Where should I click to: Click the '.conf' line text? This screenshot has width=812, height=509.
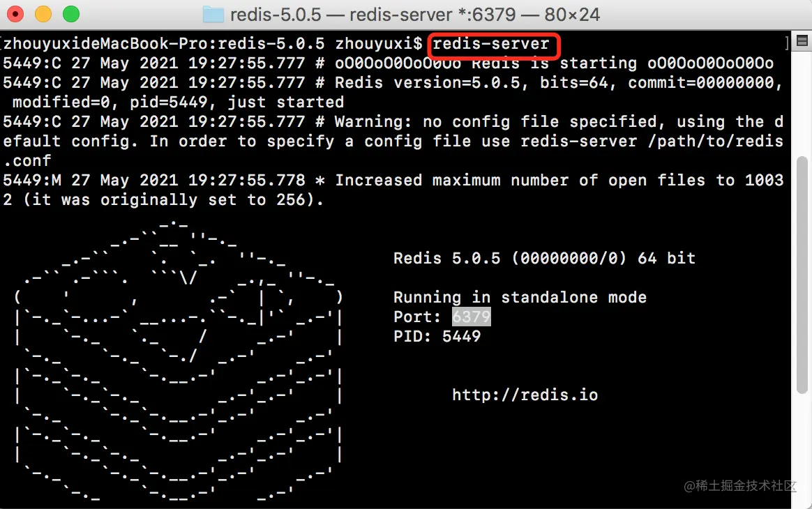coord(27,160)
